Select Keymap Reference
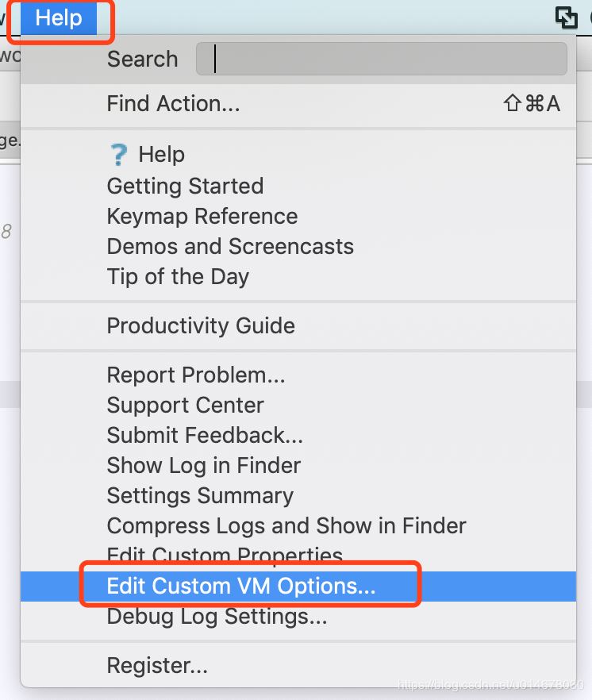 point(202,216)
